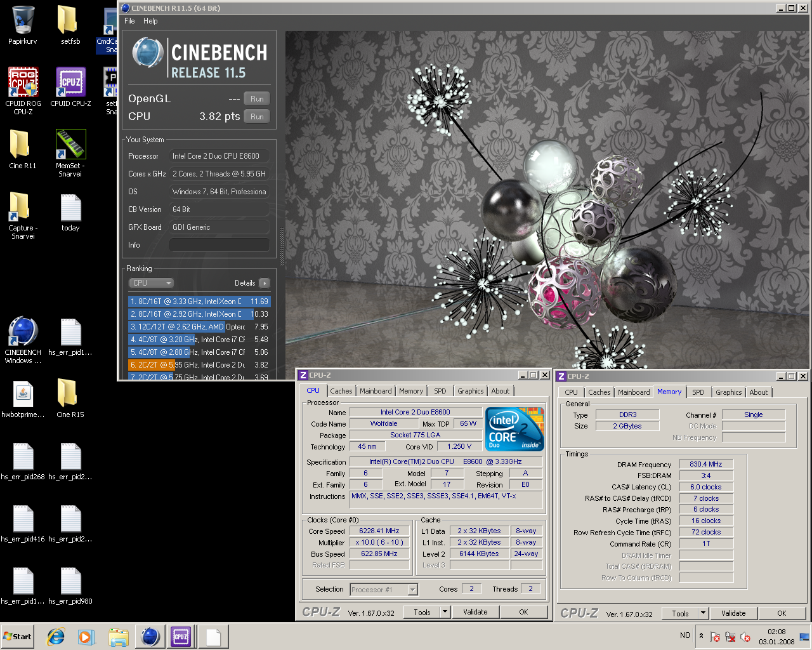Select ranking row 8C/16T @ 3.33 GHz
This screenshot has height=650, width=812.
199,302
